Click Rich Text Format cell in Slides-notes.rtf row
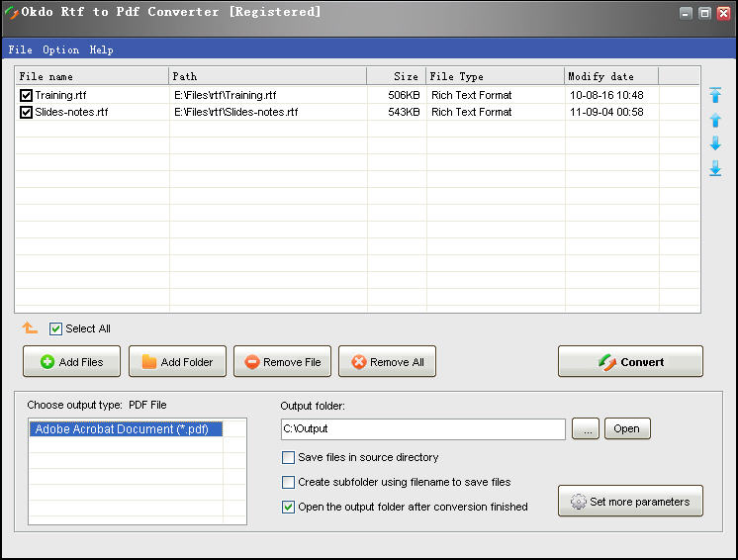 pyautogui.click(x=472, y=112)
